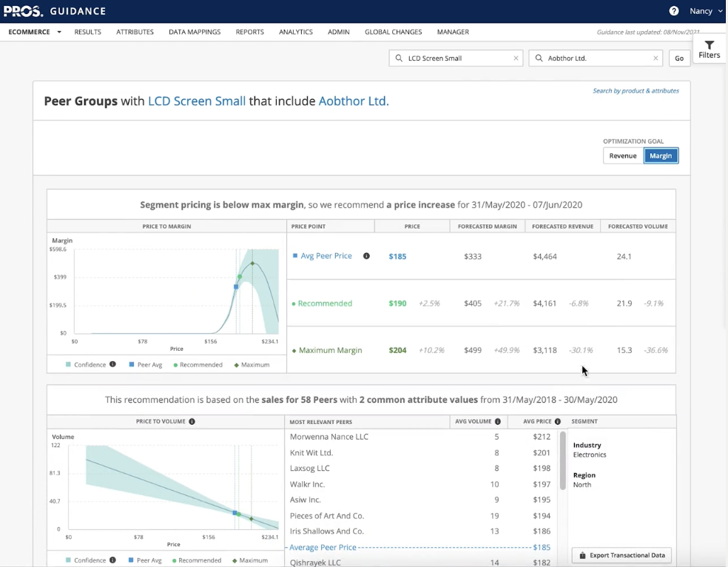
Task: Show Avg Volume column info icon
Action: 498,421
